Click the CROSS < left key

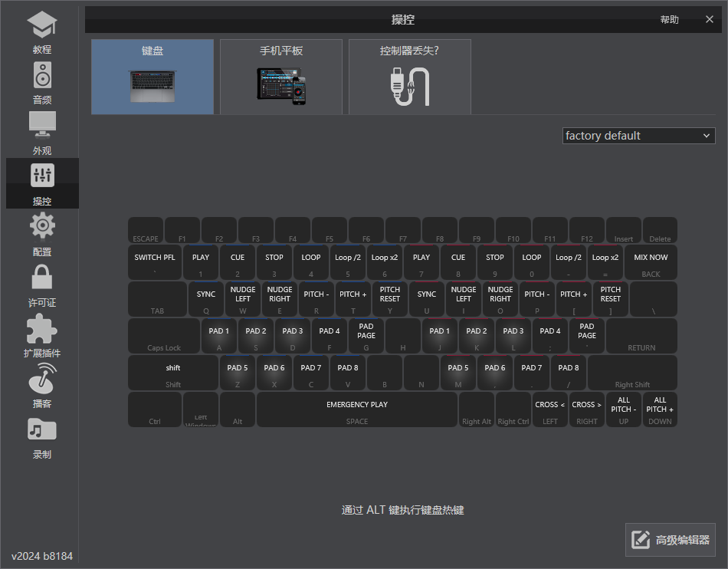(x=549, y=409)
